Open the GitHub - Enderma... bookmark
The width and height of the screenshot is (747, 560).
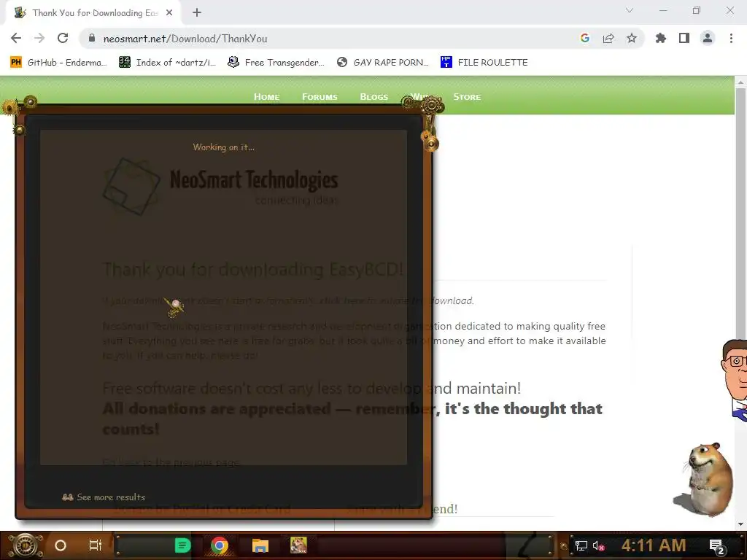click(58, 63)
